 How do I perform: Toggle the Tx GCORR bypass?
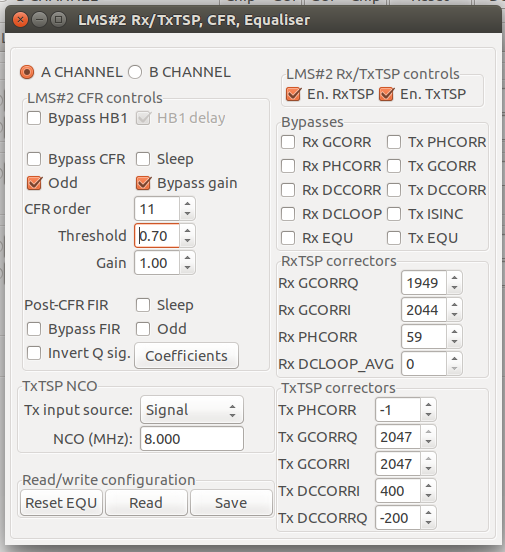(394, 166)
